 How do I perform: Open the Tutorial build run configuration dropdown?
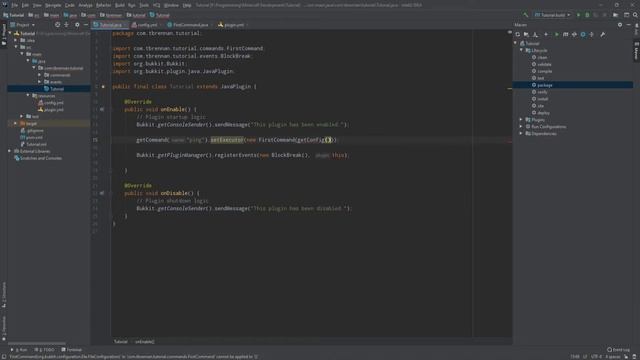[552, 15]
